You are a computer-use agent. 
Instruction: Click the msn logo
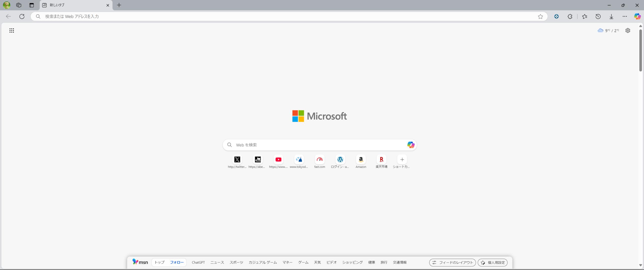[x=140, y=262]
